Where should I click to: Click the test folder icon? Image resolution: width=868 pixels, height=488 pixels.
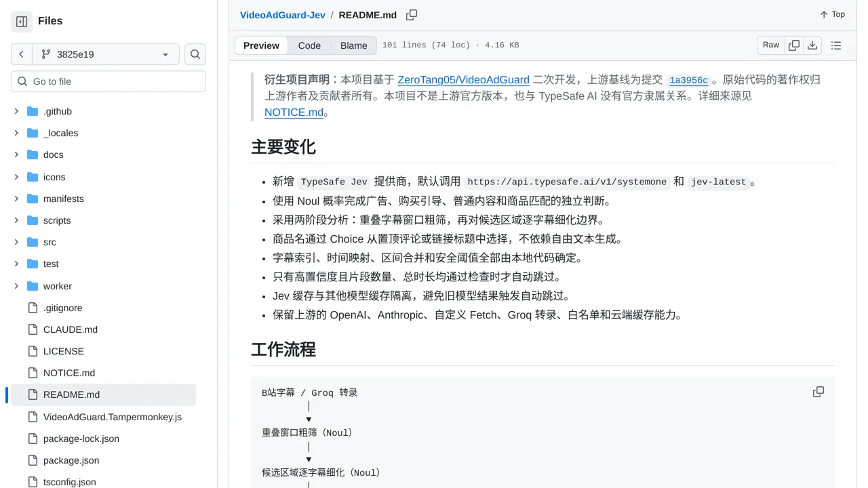[33, 264]
